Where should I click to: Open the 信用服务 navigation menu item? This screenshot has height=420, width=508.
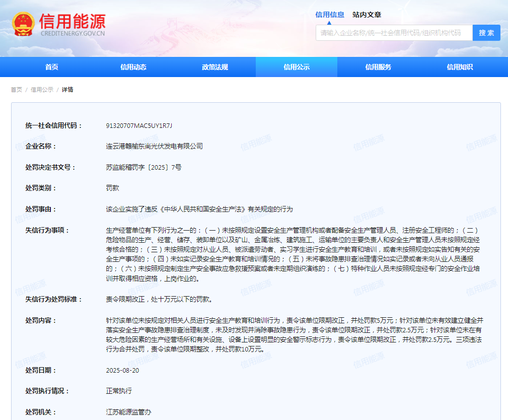378,67
